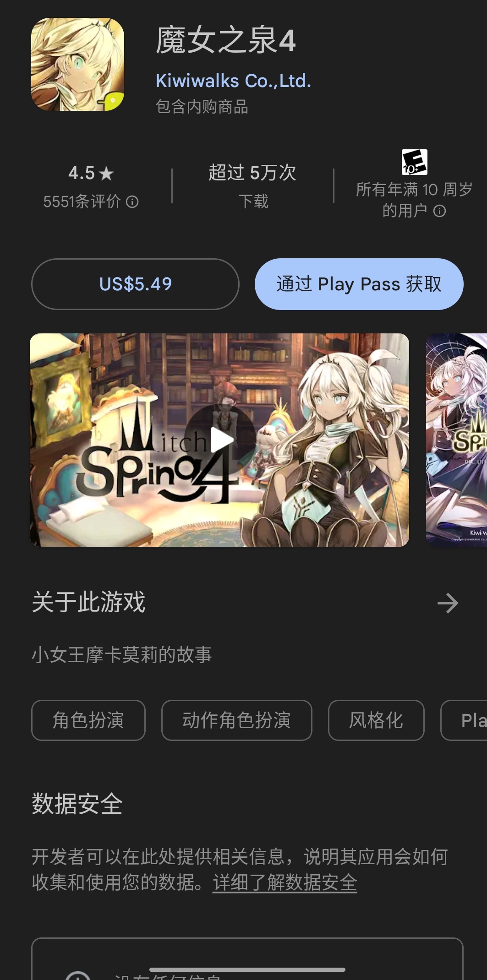
Task: Open the info icon next to 5551条评价
Action: point(132,202)
